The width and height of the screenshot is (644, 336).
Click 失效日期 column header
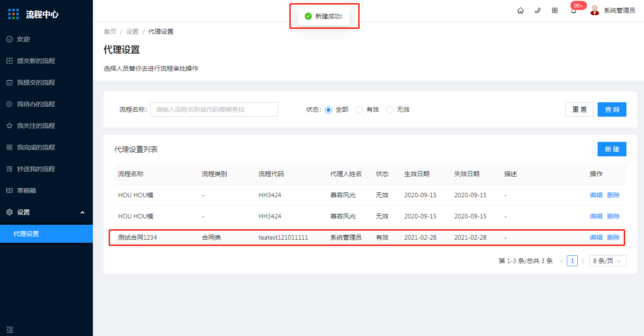tap(467, 174)
